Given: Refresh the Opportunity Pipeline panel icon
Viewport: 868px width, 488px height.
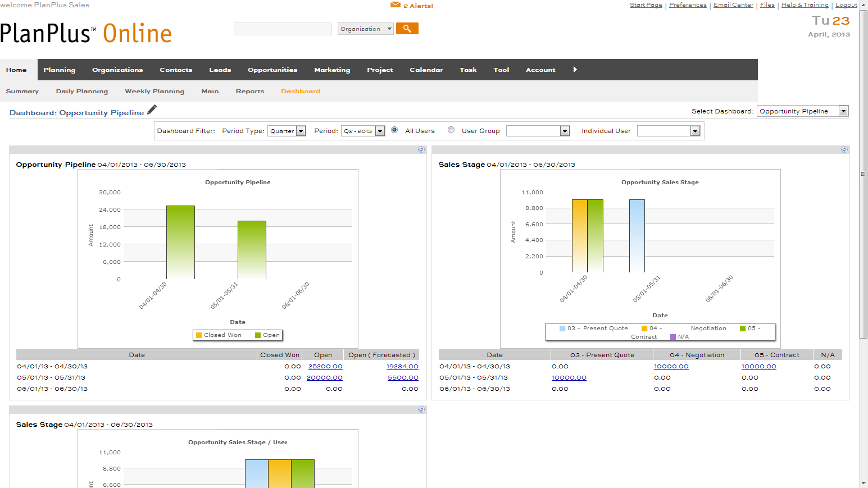Looking at the screenshot, I should click(x=421, y=149).
